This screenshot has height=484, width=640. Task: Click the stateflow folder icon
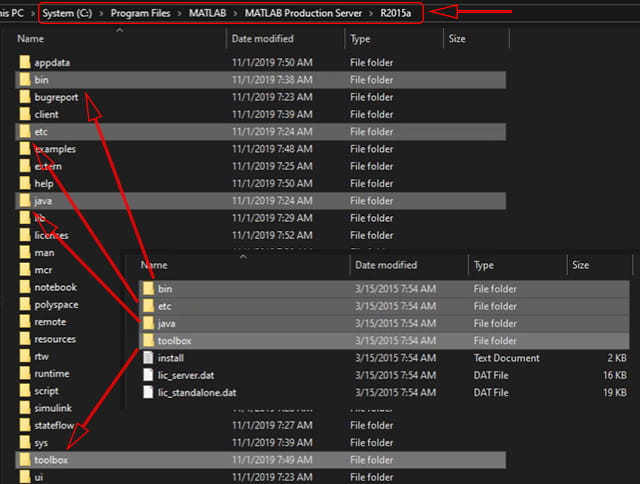[x=25, y=425]
